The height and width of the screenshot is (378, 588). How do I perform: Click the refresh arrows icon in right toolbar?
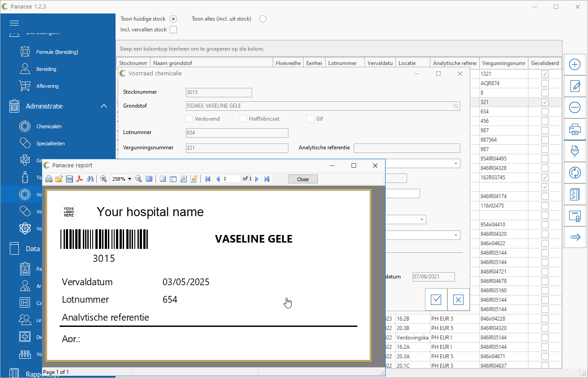tap(575, 172)
